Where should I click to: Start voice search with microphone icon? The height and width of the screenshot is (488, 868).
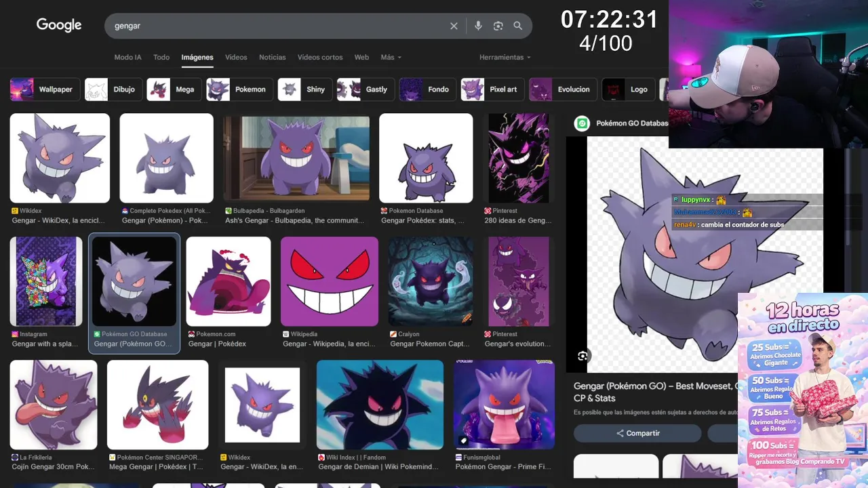pyautogui.click(x=478, y=26)
